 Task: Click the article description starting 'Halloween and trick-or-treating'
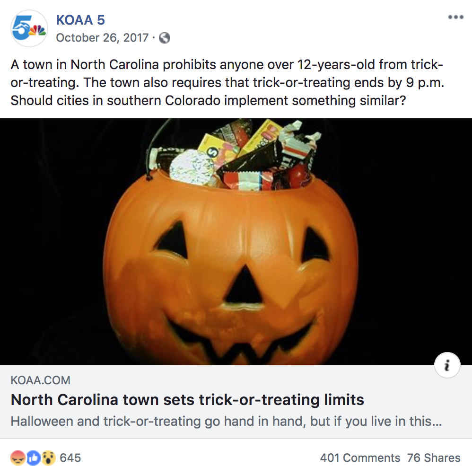coord(226,421)
